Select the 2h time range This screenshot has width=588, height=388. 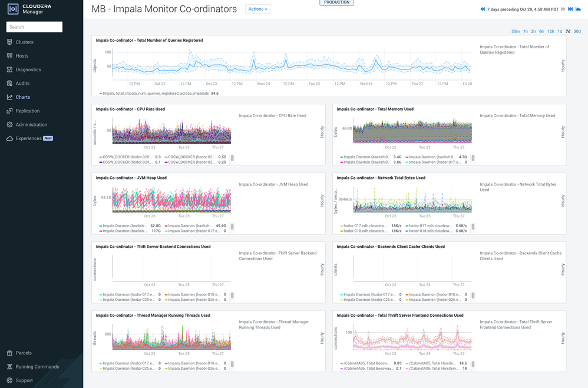(x=533, y=31)
